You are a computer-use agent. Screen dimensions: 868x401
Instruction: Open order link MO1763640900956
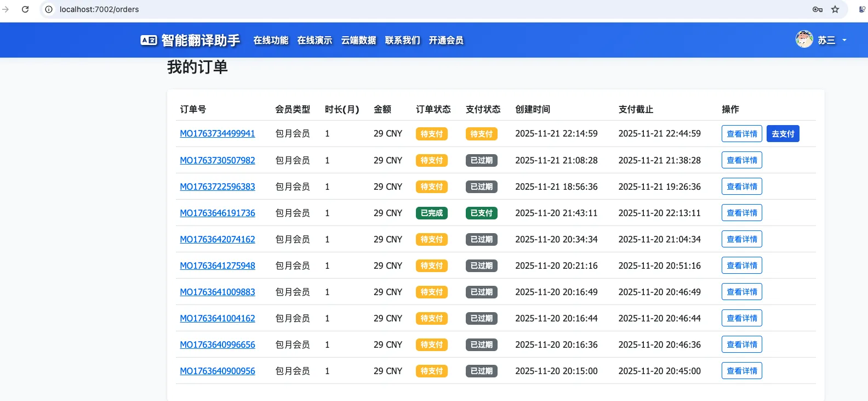point(218,371)
